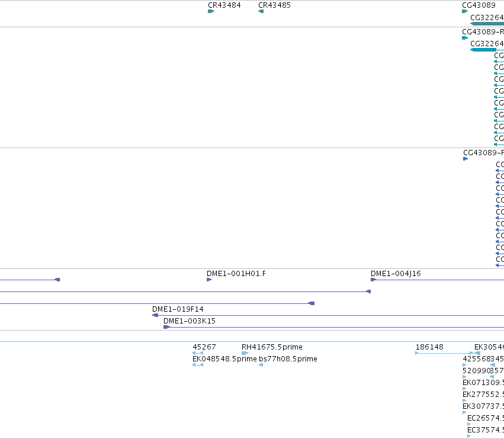
Task: Click the CR43484 gene label
Action: pyautogui.click(x=224, y=5)
